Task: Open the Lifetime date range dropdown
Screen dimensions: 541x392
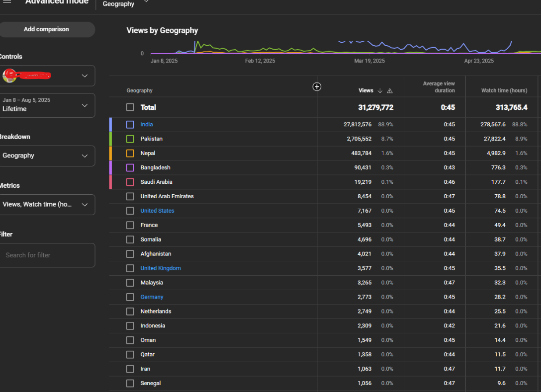Action: [46, 105]
